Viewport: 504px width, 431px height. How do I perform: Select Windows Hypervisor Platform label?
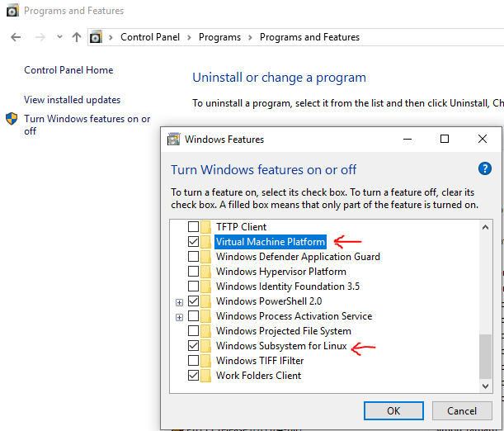coord(281,271)
